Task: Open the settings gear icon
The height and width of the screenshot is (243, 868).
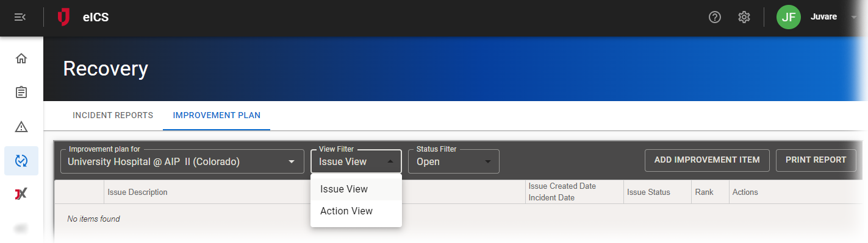Action: point(744,17)
